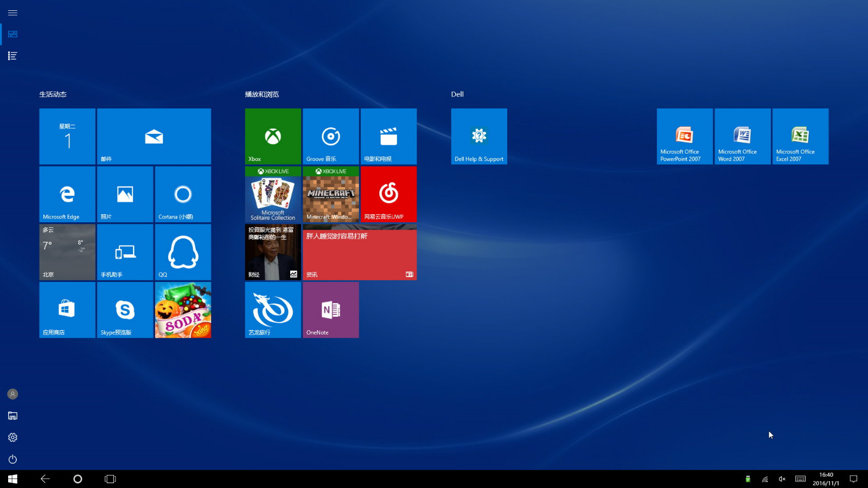The image size is (868, 488).
Task: Click the Dell group header
Action: point(457,94)
